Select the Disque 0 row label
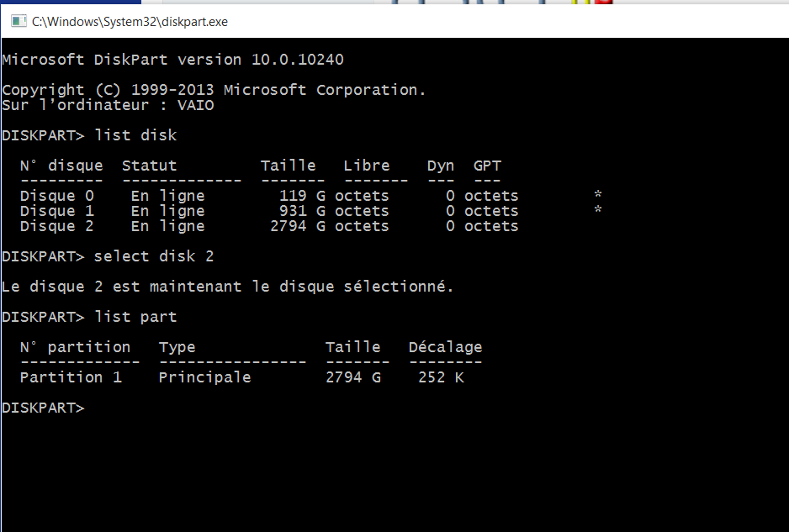Viewport: 789px width, 532px height. pos(56,196)
